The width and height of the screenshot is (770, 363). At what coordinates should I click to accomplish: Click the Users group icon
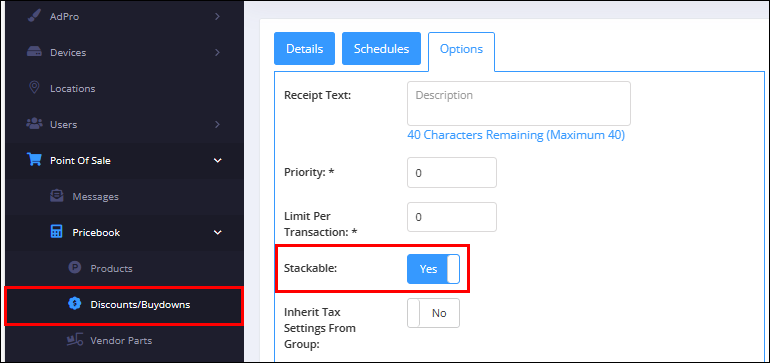[x=34, y=124]
